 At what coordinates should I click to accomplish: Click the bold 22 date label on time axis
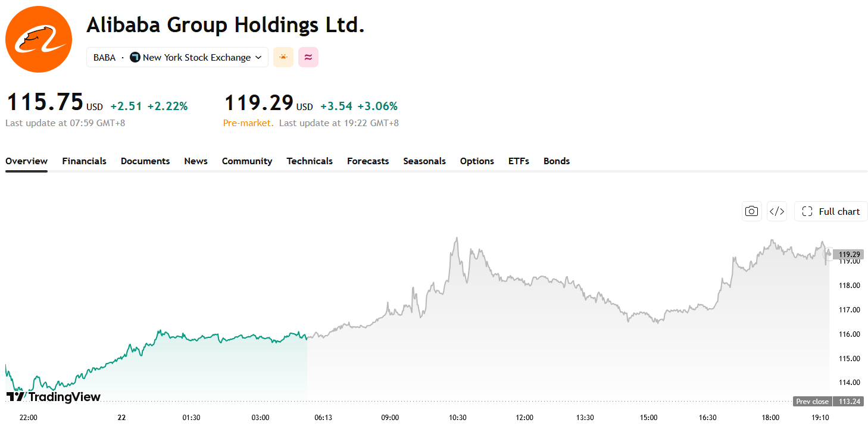point(122,418)
